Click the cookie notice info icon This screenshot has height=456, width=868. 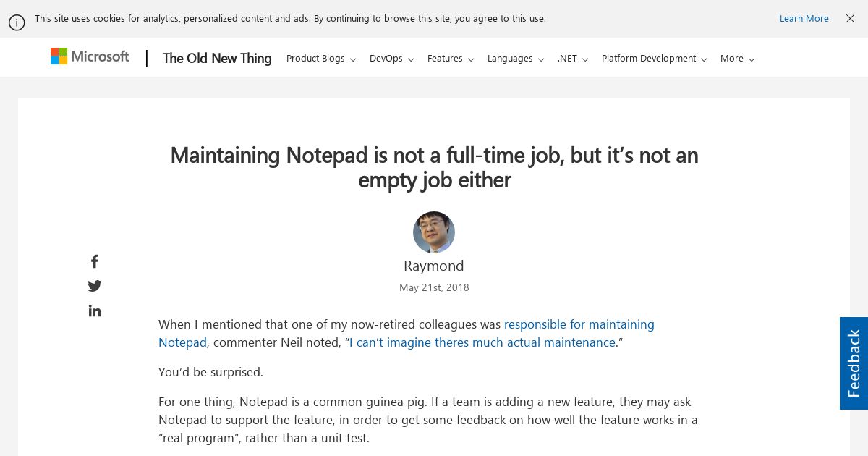click(x=17, y=22)
